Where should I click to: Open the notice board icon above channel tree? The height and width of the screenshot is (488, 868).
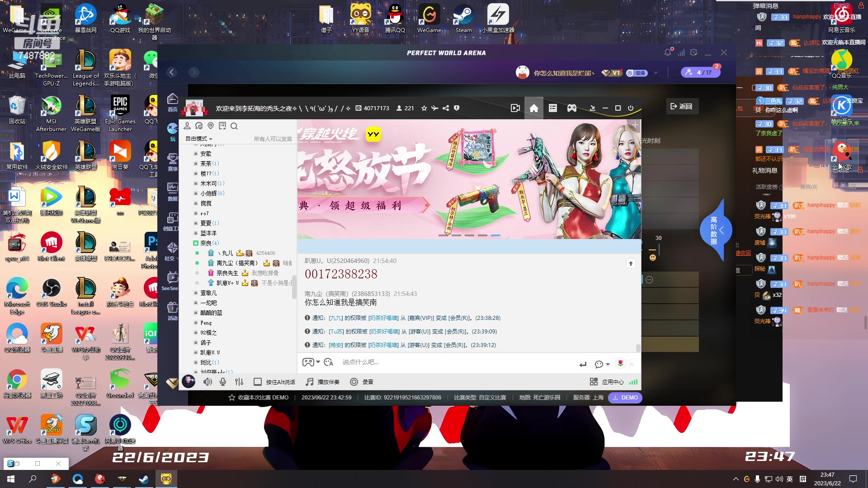click(222, 126)
